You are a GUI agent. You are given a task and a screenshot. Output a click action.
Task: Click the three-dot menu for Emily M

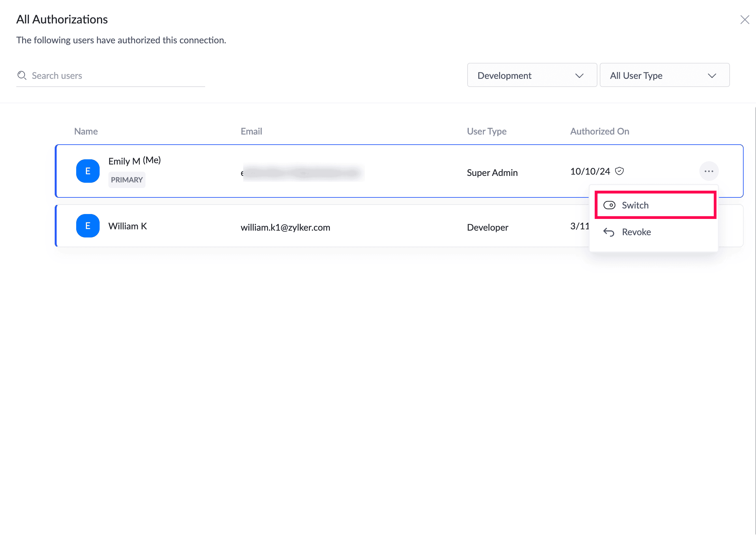point(709,171)
